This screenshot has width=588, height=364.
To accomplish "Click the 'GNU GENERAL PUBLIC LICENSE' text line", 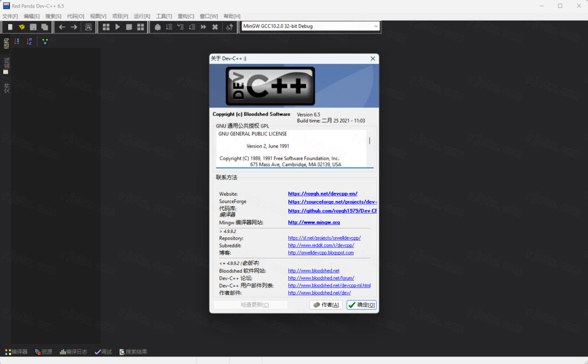I will 253,133.
